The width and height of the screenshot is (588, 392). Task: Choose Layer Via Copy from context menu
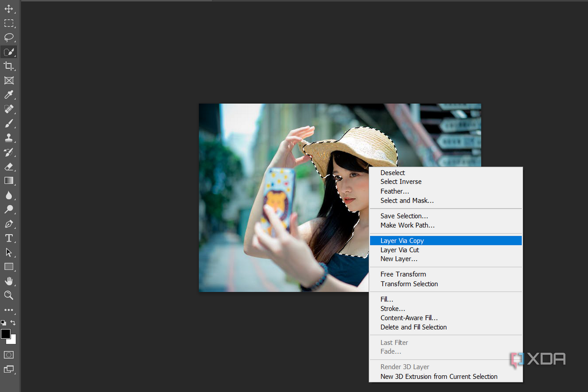[402, 241]
